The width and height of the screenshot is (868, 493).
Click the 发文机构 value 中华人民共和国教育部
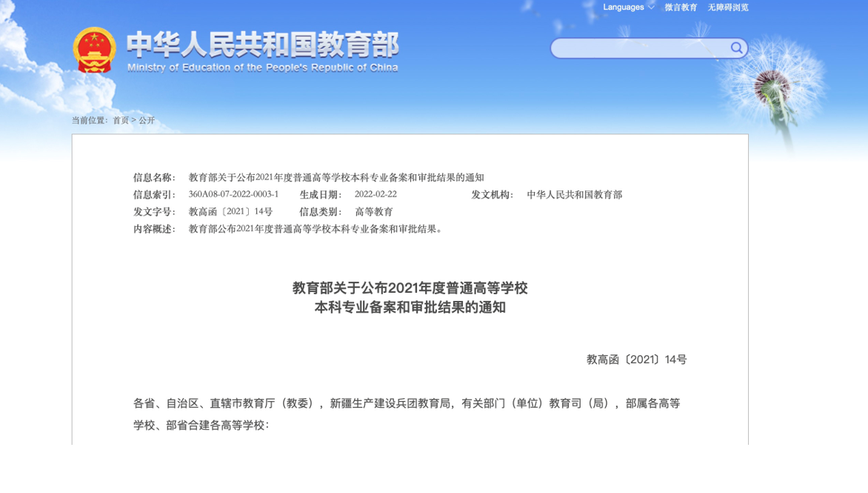[574, 194]
